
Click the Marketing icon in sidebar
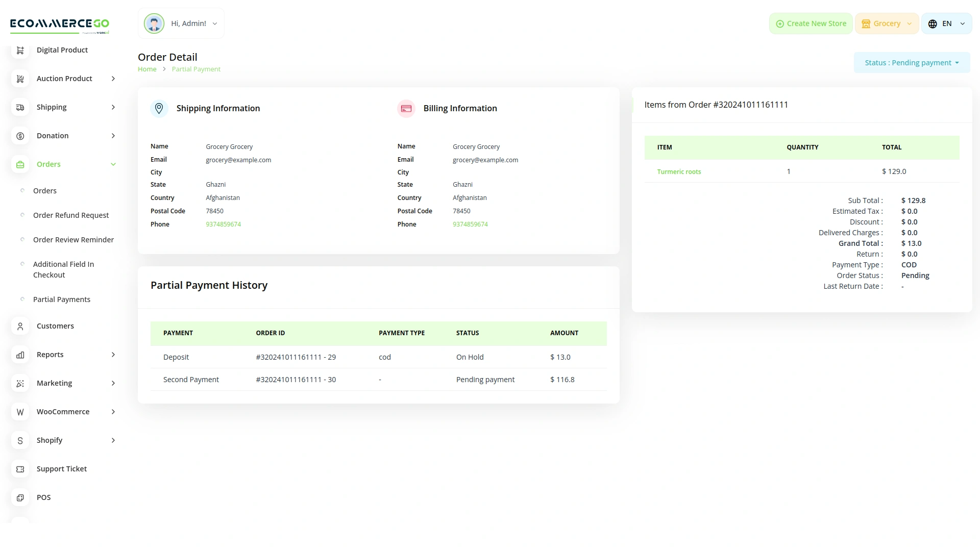pos(20,383)
